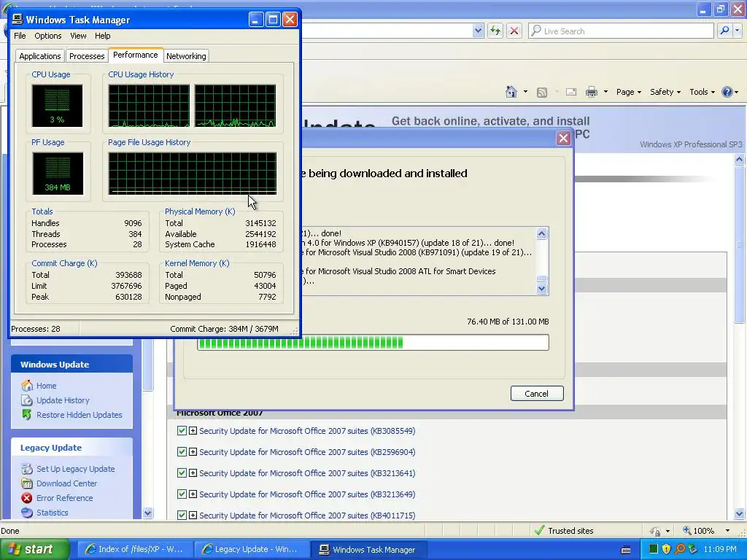The width and height of the screenshot is (747, 560).
Task: Uncheck the KB3213649 Office update
Action: (x=182, y=494)
